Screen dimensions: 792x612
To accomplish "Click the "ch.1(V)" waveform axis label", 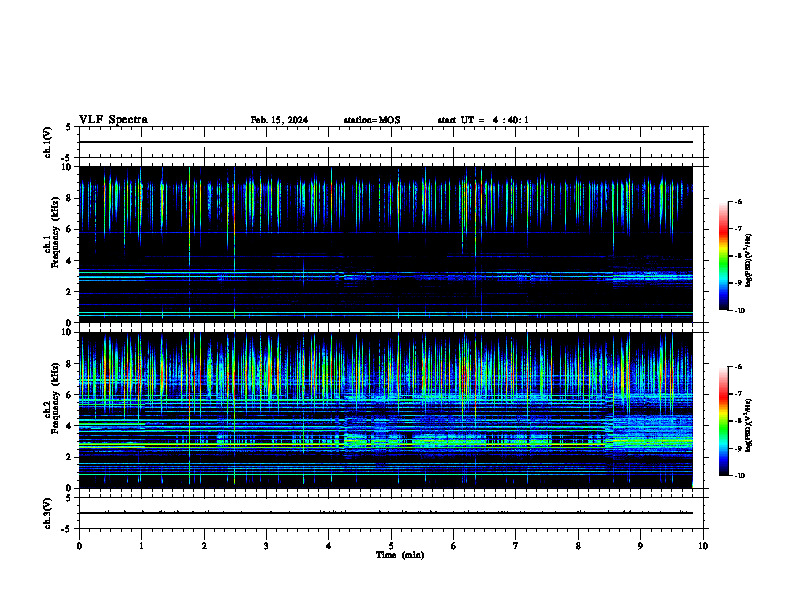I will (x=47, y=142).
